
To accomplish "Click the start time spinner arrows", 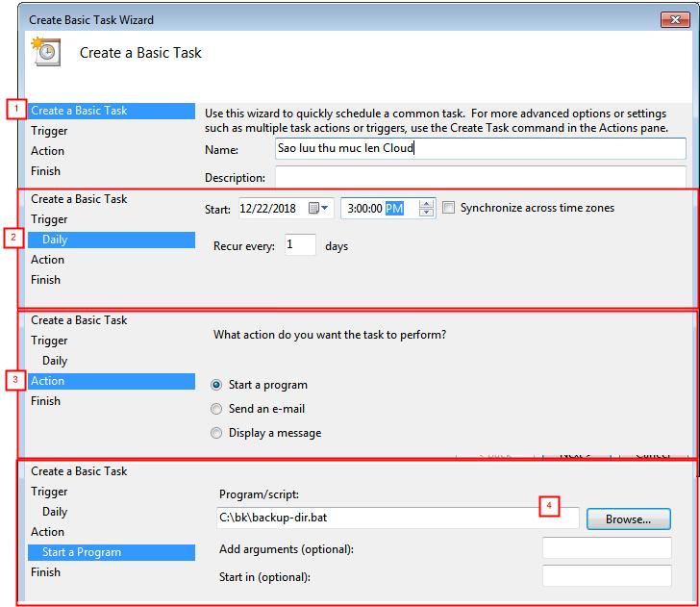I will tap(427, 208).
